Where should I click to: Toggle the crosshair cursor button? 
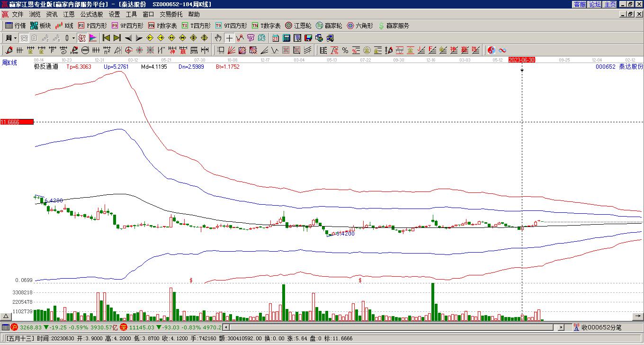coord(229,38)
